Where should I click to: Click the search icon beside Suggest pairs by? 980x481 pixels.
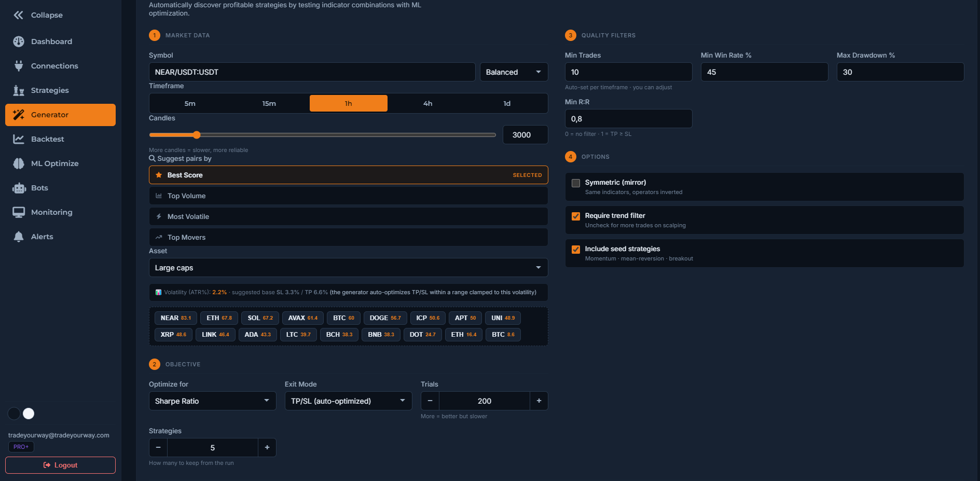[152, 158]
